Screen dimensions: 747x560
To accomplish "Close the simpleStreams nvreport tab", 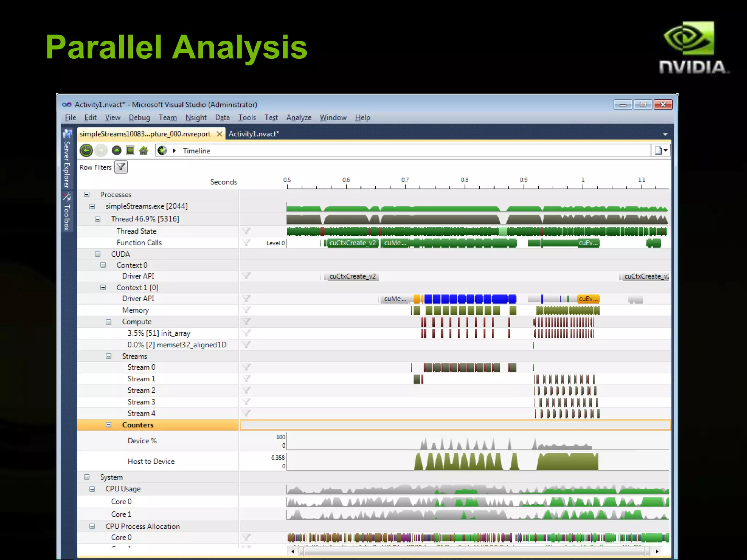I will point(219,134).
